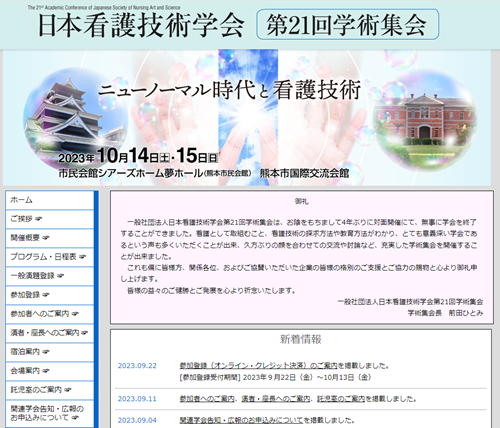Viewport: 500px width, 428px height.
Task: Open プログラム・日程表 in the sidebar
Action: tap(50, 257)
